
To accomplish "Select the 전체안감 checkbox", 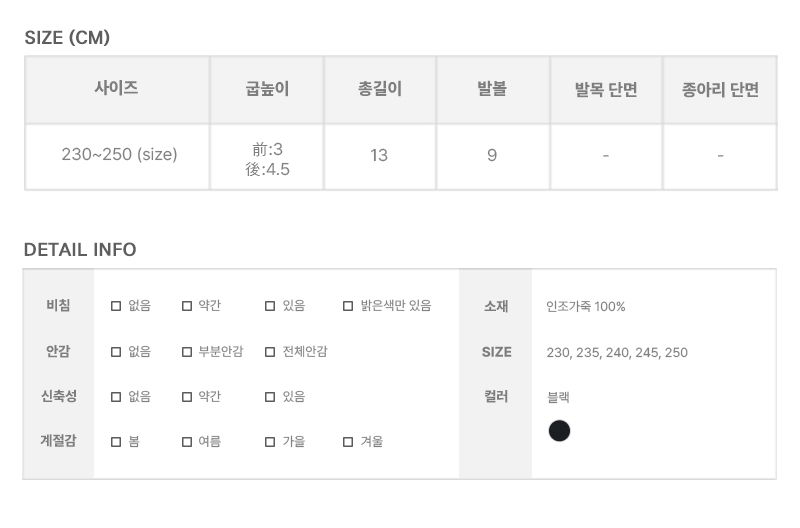I will click(x=270, y=352).
